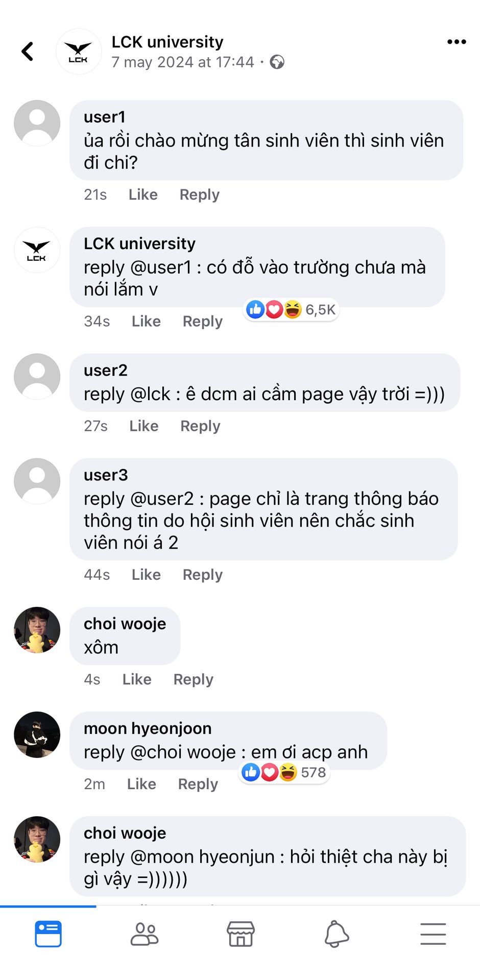Open the three-dot post options menu
480x980 pixels.
tap(456, 42)
